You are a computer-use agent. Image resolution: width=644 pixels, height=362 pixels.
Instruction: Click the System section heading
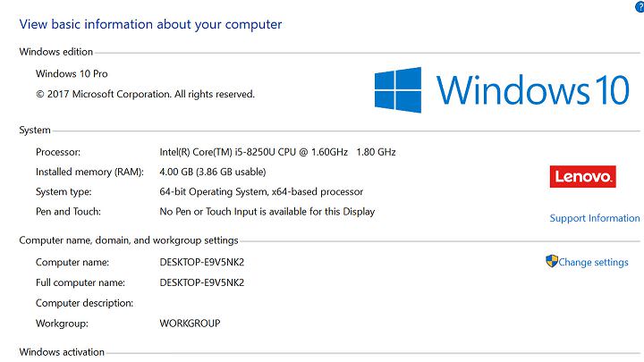click(35, 130)
